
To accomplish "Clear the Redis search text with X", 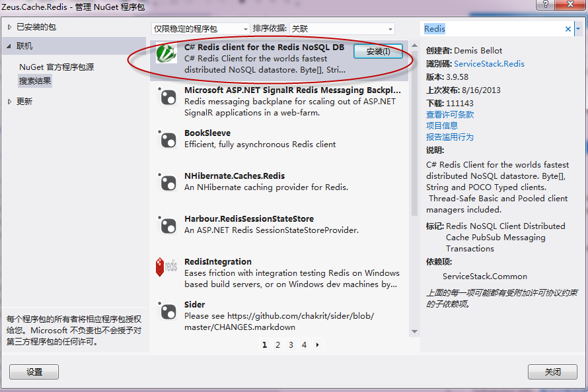I will click(x=568, y=29).
